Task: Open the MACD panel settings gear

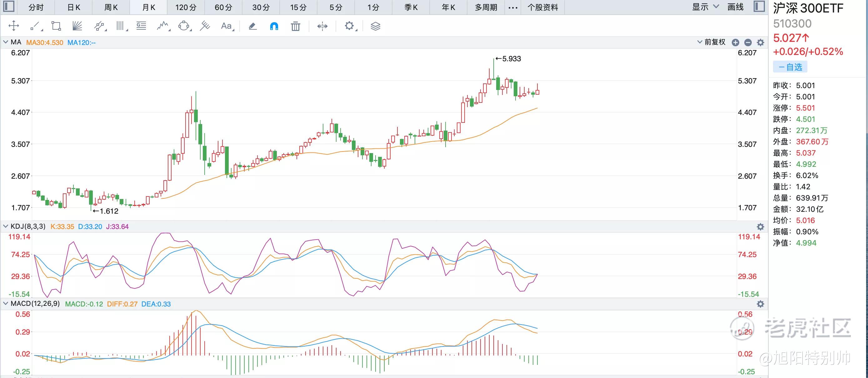Action: coord(761,304)
